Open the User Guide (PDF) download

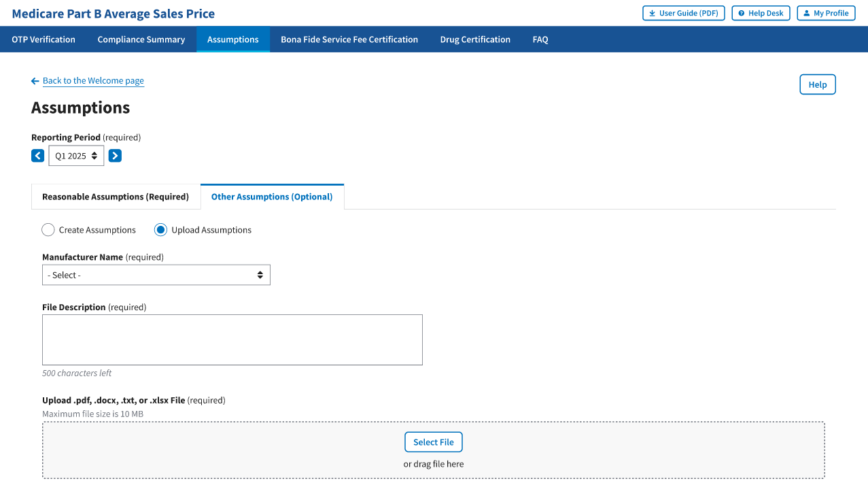point(683,13)
